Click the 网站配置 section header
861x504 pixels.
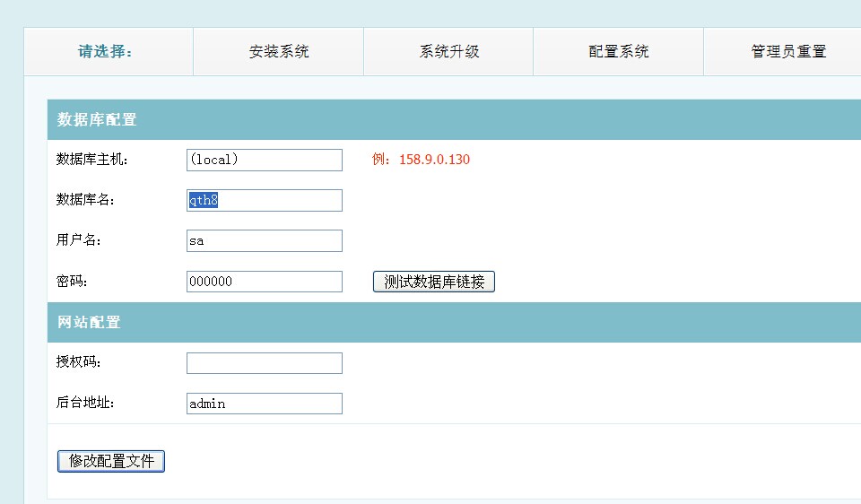click(x=89, y=322)
